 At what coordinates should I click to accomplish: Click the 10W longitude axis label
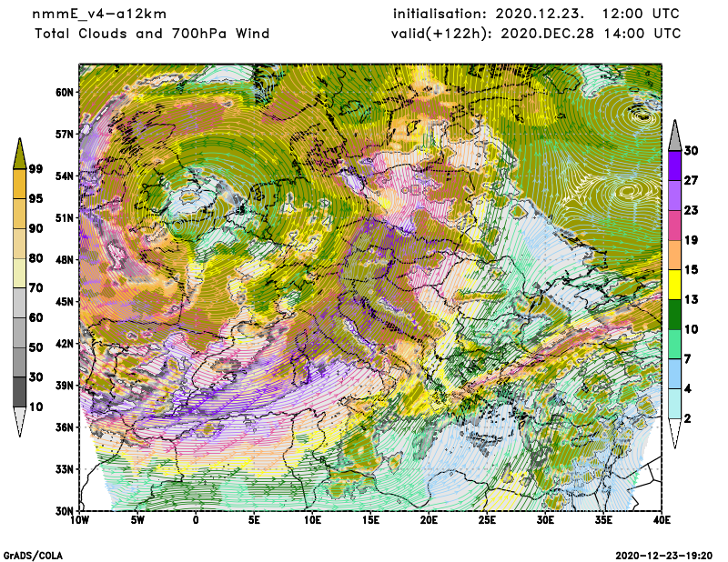click(x=80, y=521)
